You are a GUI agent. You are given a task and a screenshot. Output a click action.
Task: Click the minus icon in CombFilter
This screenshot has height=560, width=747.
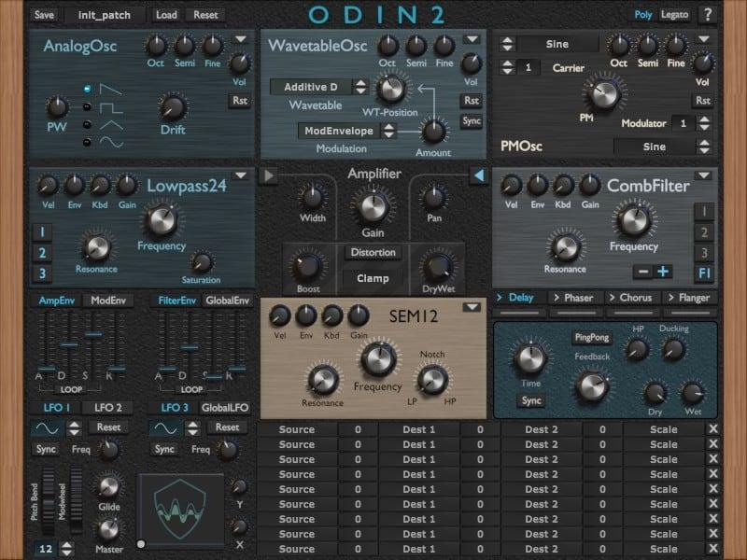[643, 272]
